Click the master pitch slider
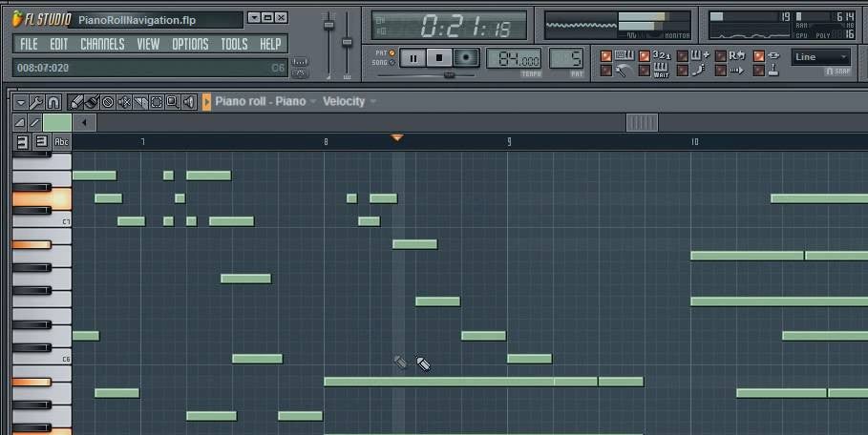 (x=347, y=42)
